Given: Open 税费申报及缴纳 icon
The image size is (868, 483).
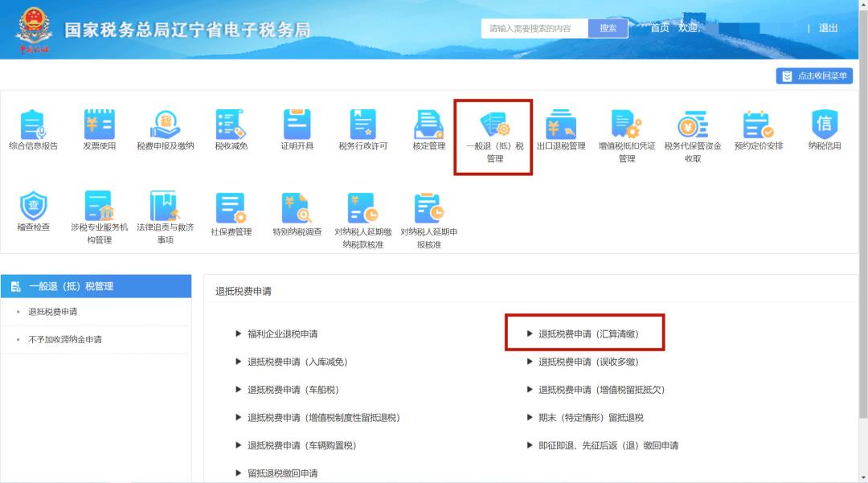Looking at the screenshot, I should pos(166,126).
